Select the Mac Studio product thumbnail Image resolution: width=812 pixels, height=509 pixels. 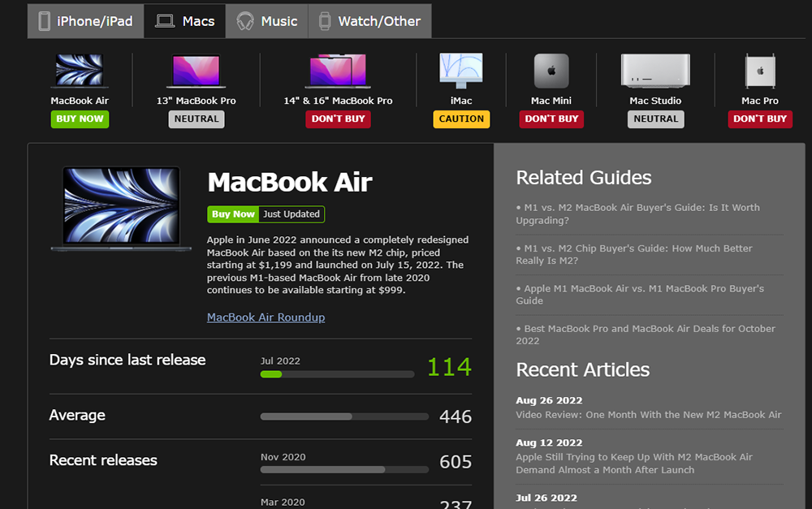tap(655, 71)
